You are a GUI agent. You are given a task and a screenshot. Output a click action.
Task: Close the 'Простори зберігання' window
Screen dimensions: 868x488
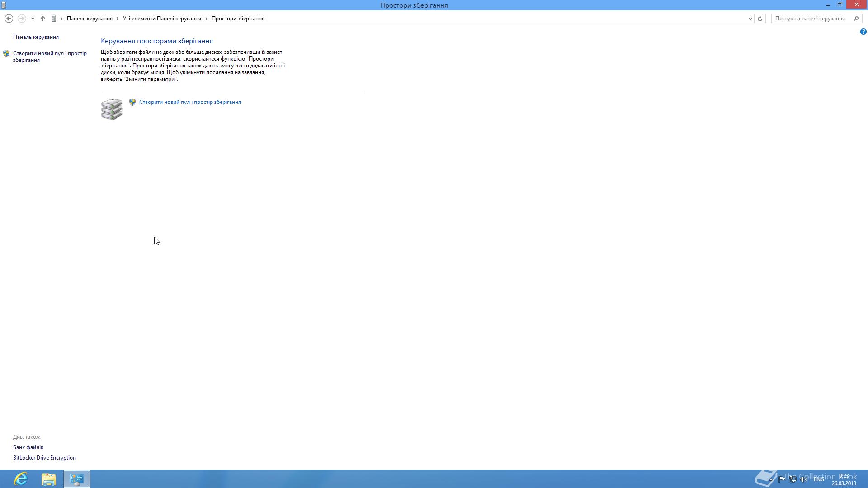857,5
